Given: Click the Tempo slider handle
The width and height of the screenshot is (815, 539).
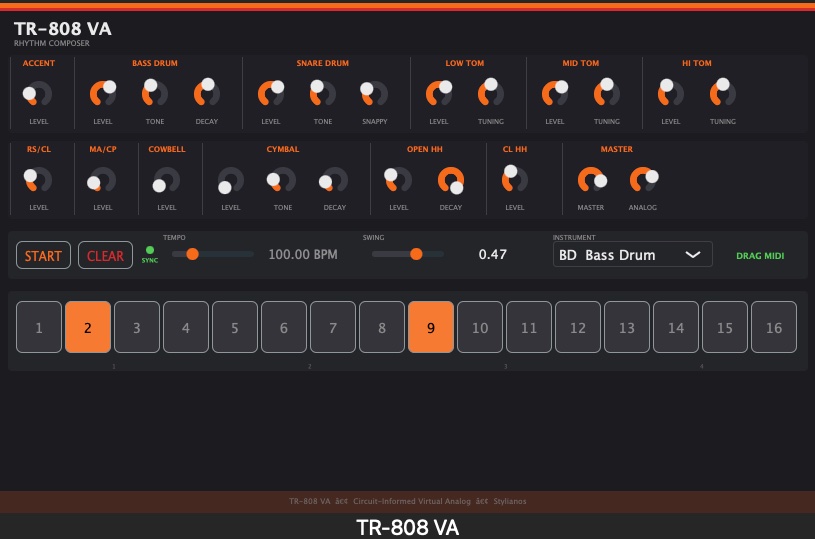Looking at the screenshot, I should 192,254.
